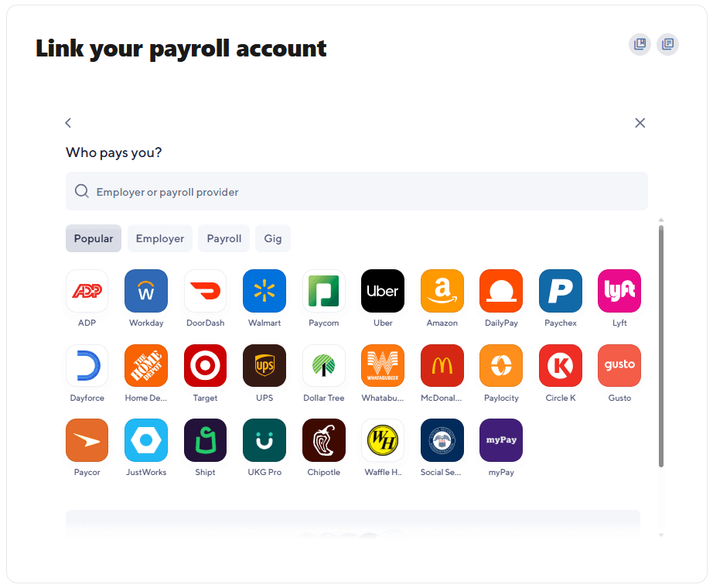Open the document list icon at top right
The width and height of the screenshot is (713, 588).
point(667,44)
